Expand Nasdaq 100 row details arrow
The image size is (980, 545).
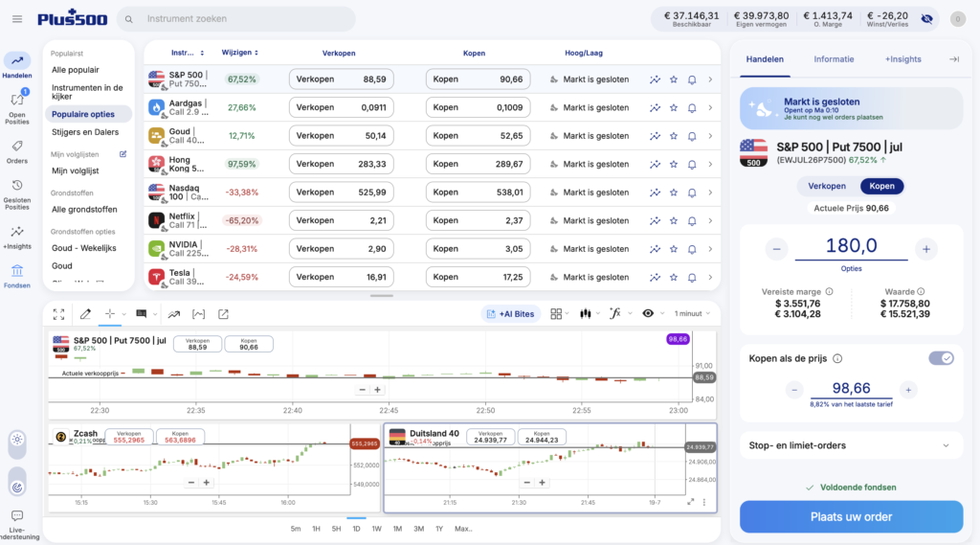[710, 193]
